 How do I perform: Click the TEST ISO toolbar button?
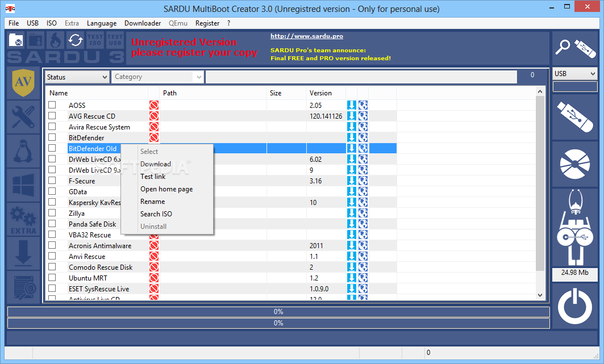click(x=95, y=40)
